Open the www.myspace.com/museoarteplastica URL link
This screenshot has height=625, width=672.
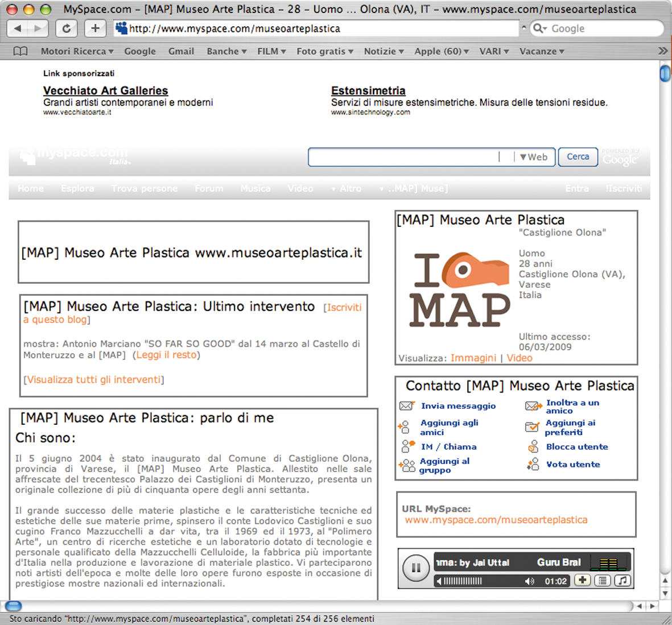(x=496, y=520)
